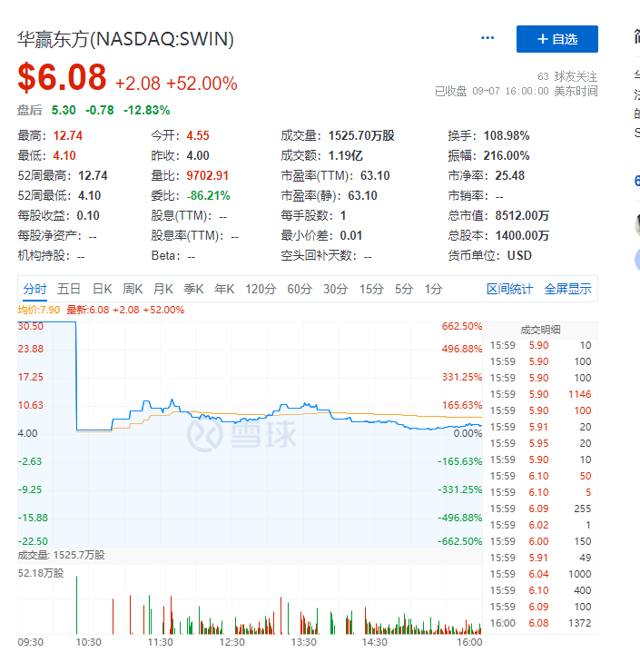Select the 日K chart tab

103,290
